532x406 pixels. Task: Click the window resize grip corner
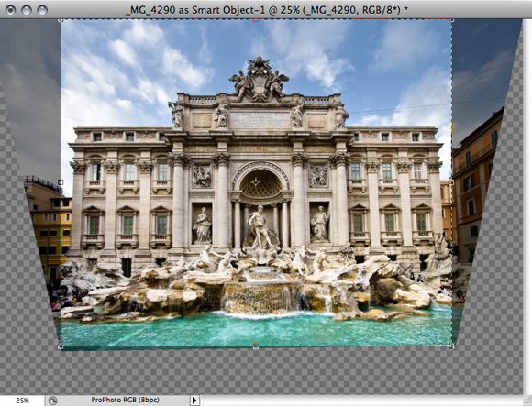pos(527,401)
